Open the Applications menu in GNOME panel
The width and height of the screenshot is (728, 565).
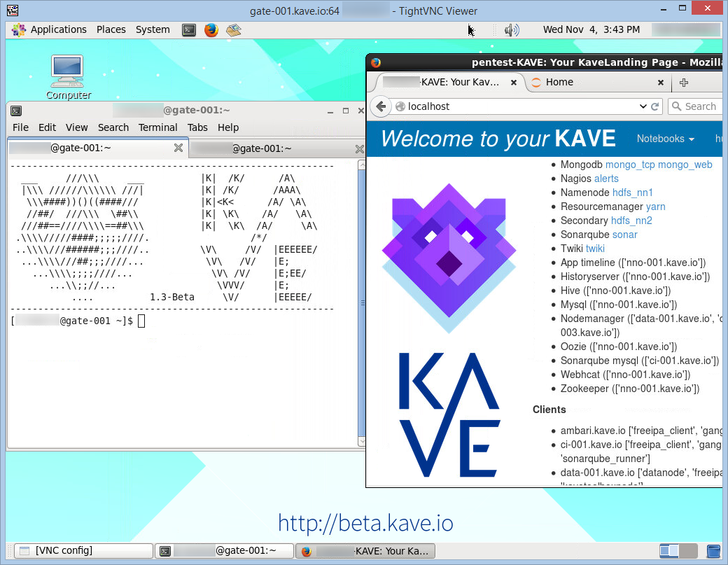pos(50,29)
